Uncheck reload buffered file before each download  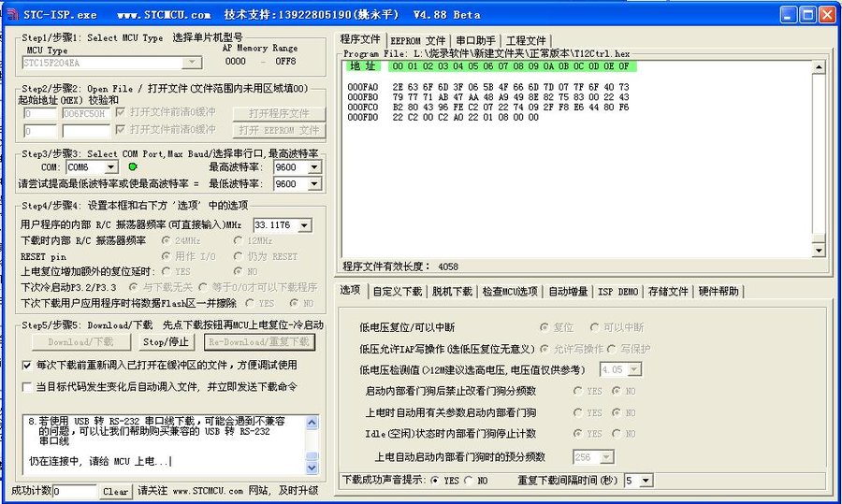tap(27, 365)
